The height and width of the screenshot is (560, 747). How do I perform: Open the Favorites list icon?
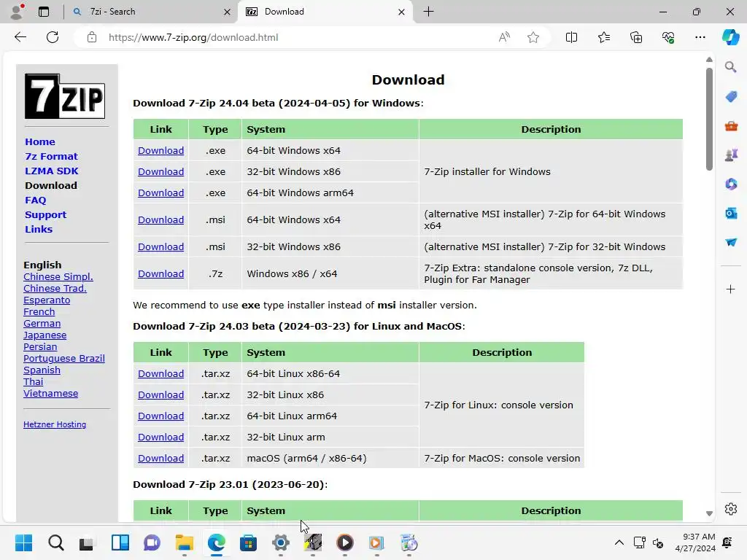603,37
